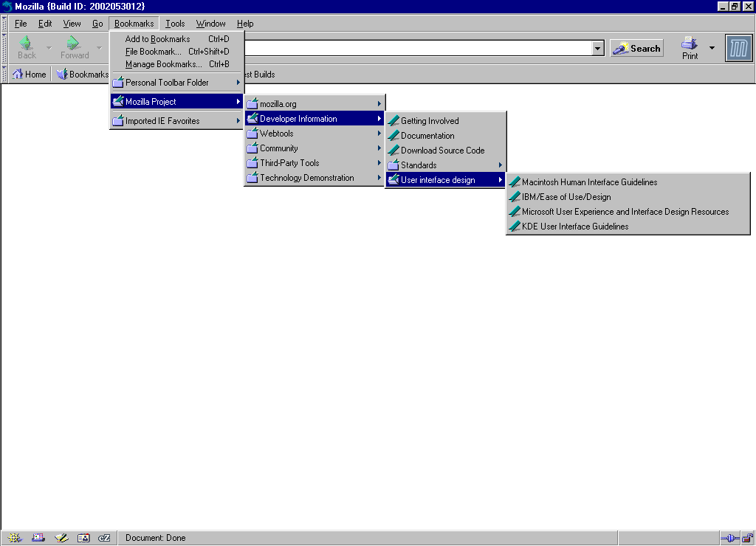The height and width of the screenshot is (546, 756).
Task: Expand Standards submenu arrow
Action: (501, 165)
